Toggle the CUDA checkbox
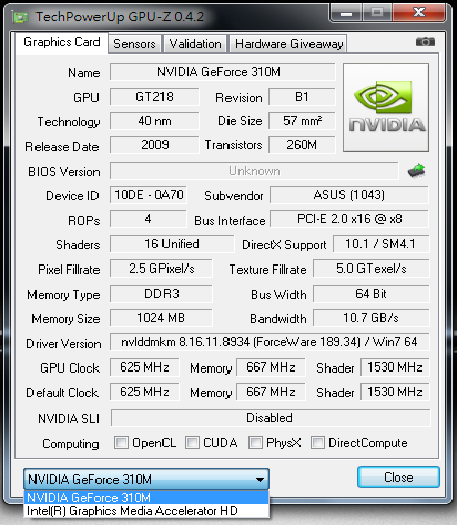The width and height of the screenshot is (462, 530). (192, 442)
